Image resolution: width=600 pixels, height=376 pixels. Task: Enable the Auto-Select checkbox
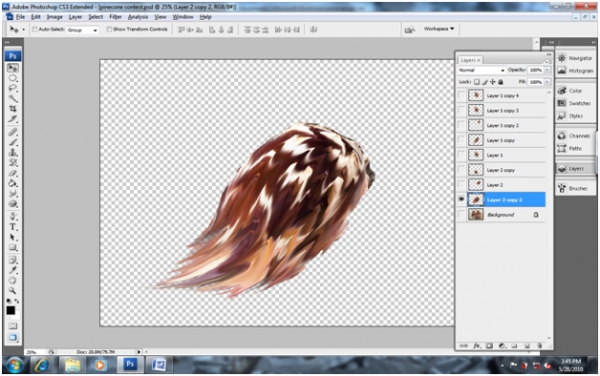pos(34,29)
